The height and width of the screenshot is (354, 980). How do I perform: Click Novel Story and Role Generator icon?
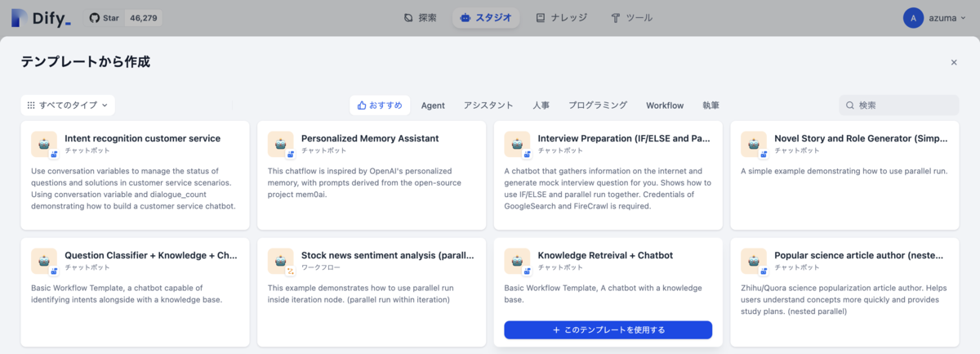pyautogui.click(x=754, y=144)
